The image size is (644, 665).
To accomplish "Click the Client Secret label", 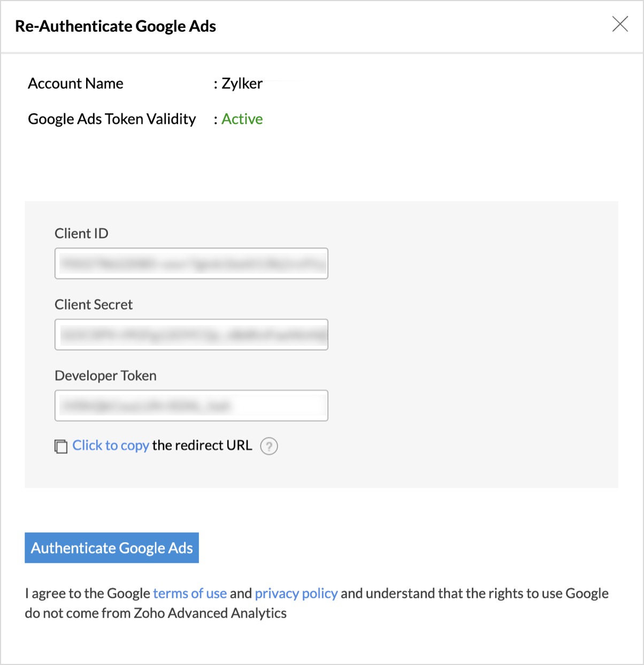I will [x=94, y=305].
